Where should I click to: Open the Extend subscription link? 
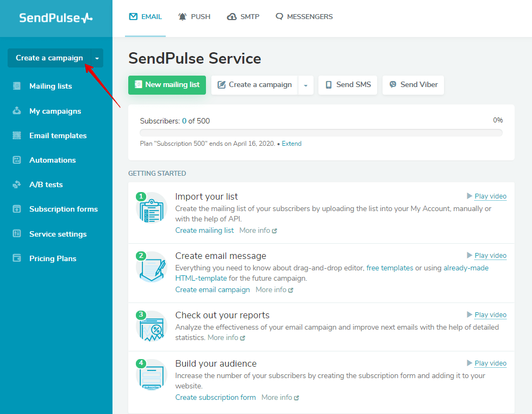291,144
